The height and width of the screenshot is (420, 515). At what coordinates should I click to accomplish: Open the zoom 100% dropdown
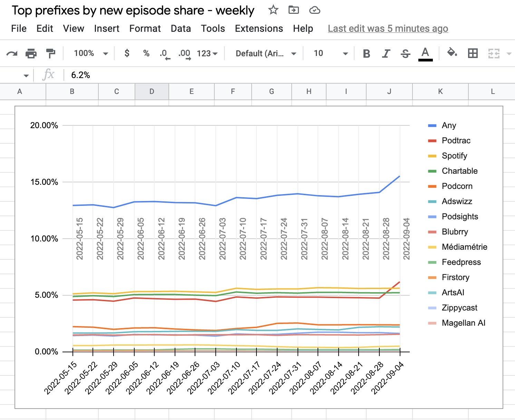click(91, 53)
